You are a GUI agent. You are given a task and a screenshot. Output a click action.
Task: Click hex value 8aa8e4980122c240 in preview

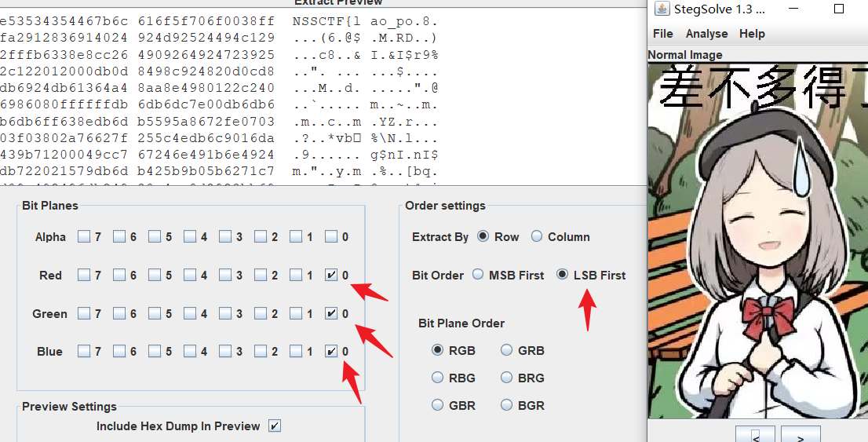[206, 88]
